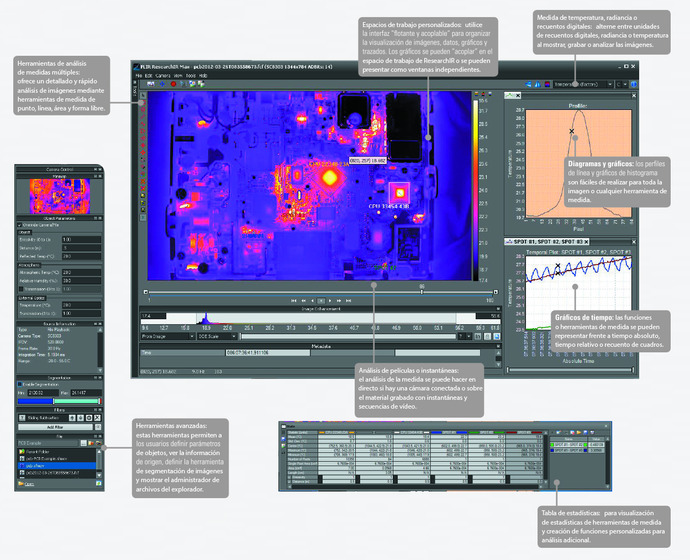Viewport: 690px width, 560px height.
Task: Move the Sliding Subtraction filter up
Action: [72, 418]
